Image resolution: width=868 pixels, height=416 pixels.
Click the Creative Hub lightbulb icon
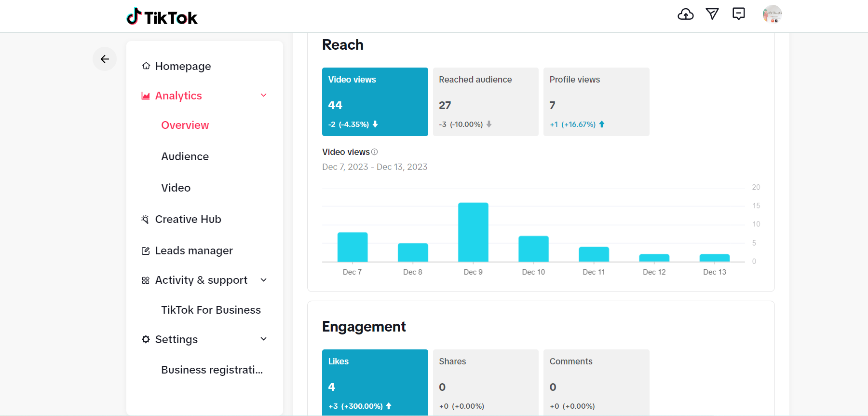click(145, 219)
